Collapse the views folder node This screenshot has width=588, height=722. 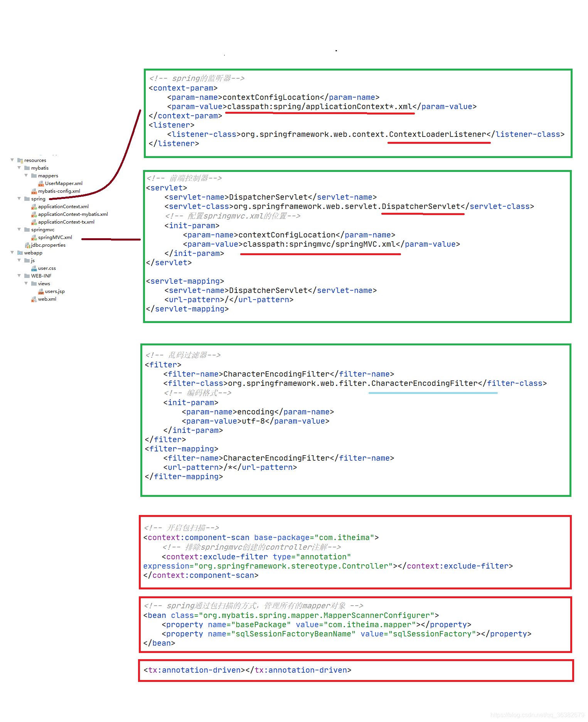[26, 283]
